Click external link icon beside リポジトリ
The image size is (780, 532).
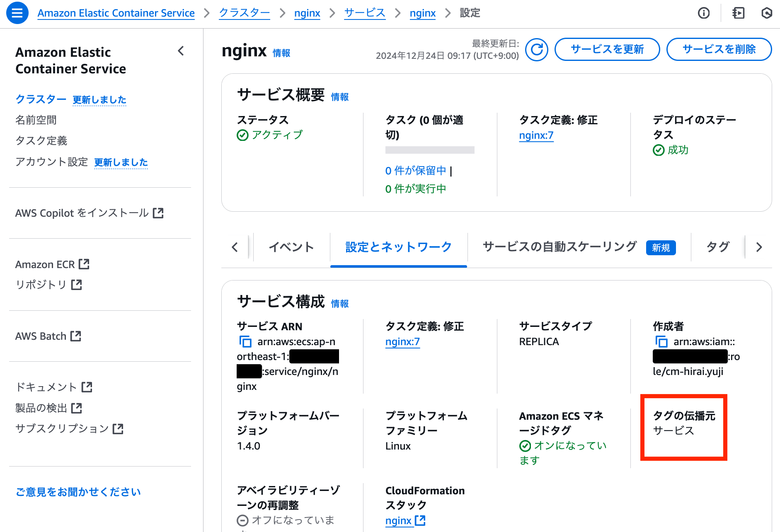point(77,285)
